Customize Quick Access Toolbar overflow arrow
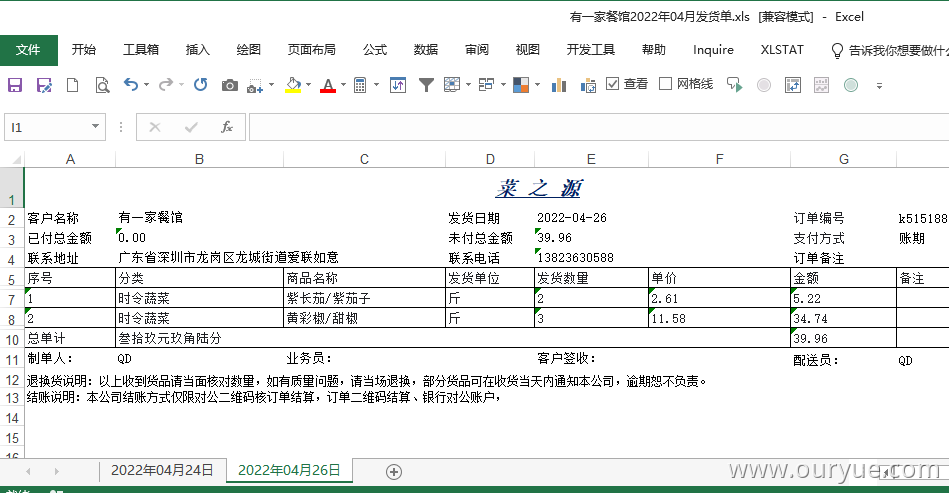This screenshot has height=493, width=949. pyautogui.click(x=879, y=86)
